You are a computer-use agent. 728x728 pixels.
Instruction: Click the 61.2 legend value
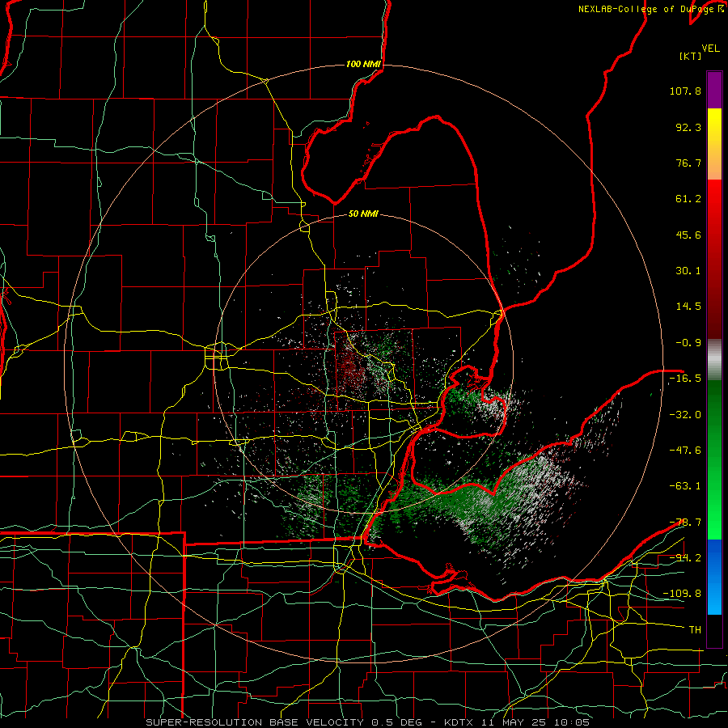click(x=688, y=199)
